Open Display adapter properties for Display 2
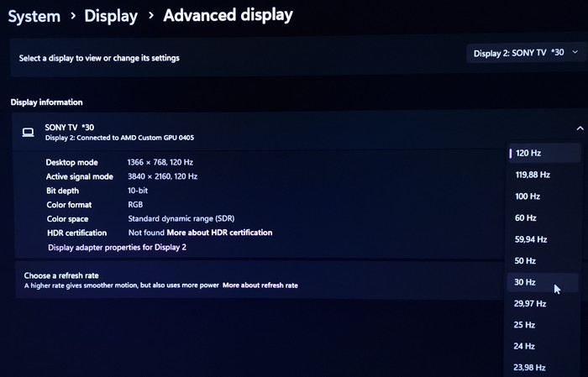 tap(117, 248)
